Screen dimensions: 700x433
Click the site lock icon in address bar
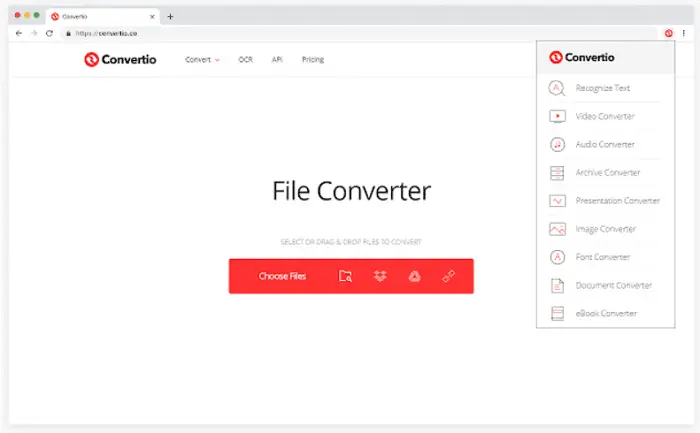point(68,33)
